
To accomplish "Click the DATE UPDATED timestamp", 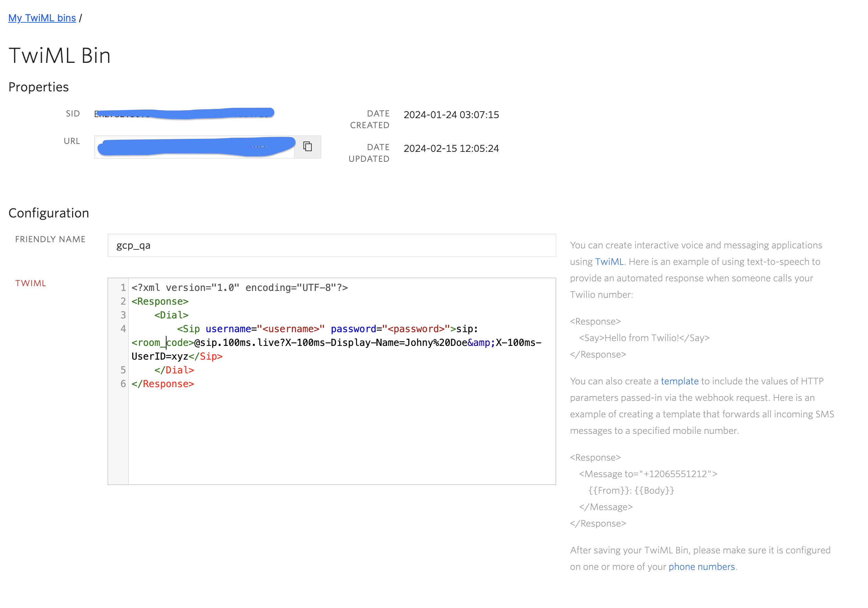I will (x=451, y=148).
